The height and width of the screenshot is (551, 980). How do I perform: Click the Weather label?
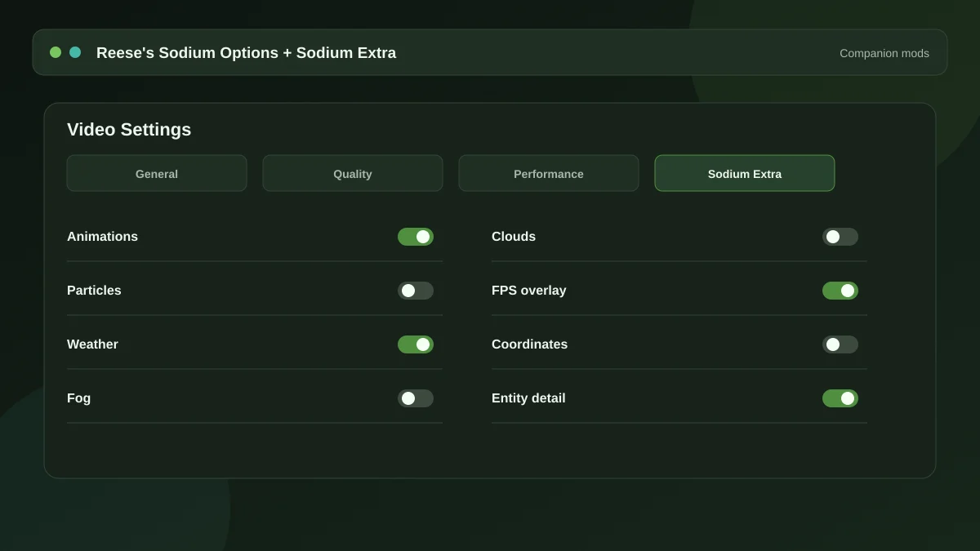(92, 344)
